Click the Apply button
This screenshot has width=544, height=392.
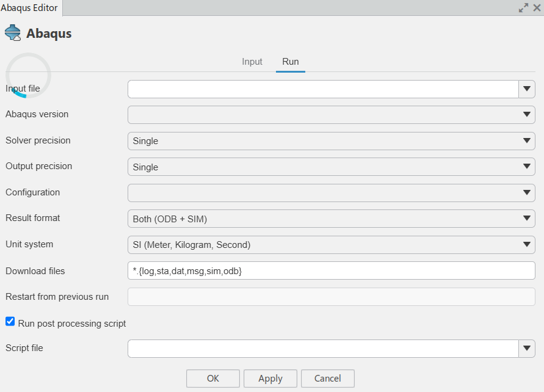pyautogui.click(x=270, y=379)
